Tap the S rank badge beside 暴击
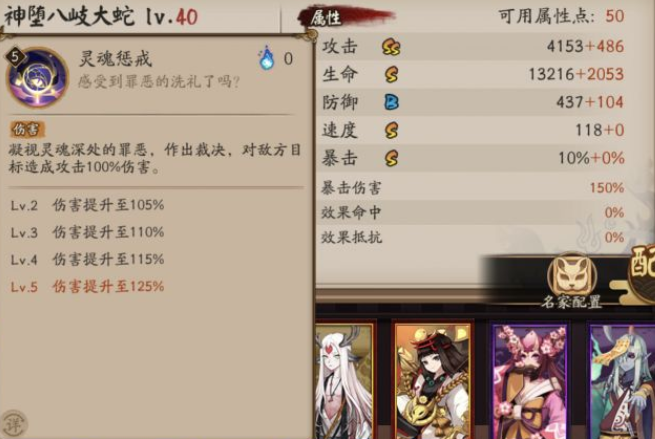This screenshot has height=439, width=655. [391, 158]
